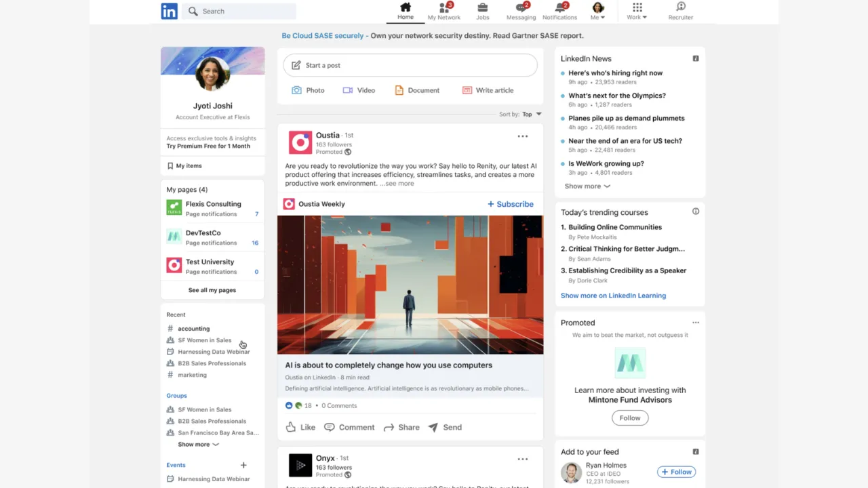This screenshot has width=868, height=488.
Task: Click Jyoti Joshi profile photo in sidebar
Action: 212,73
